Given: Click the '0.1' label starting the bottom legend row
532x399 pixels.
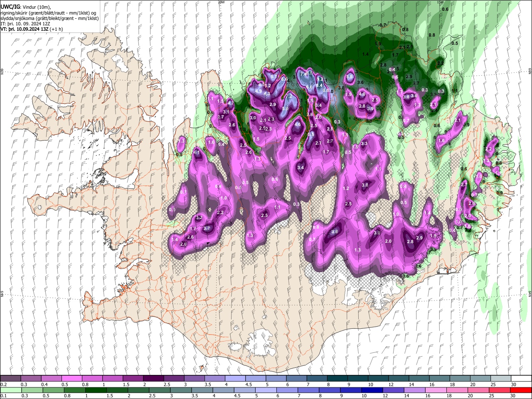Looking at the screenshot, I should (4, 396).
